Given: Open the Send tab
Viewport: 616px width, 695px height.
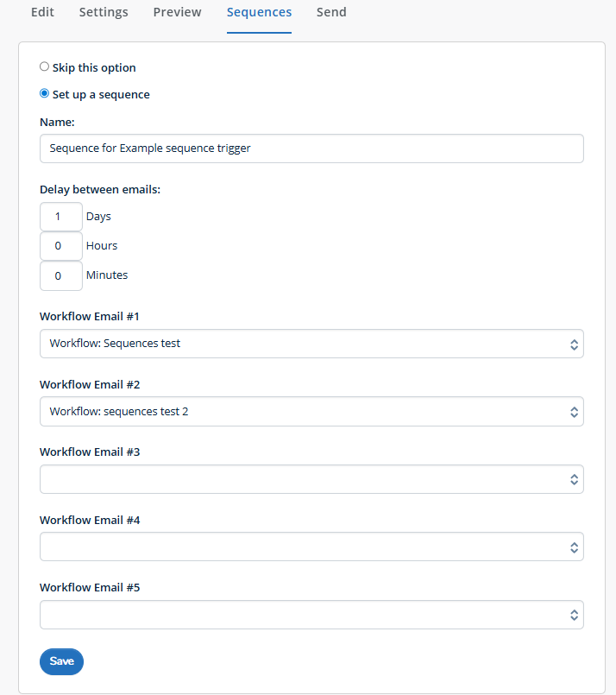Looking at the screenshot, I should pos(331,12).
